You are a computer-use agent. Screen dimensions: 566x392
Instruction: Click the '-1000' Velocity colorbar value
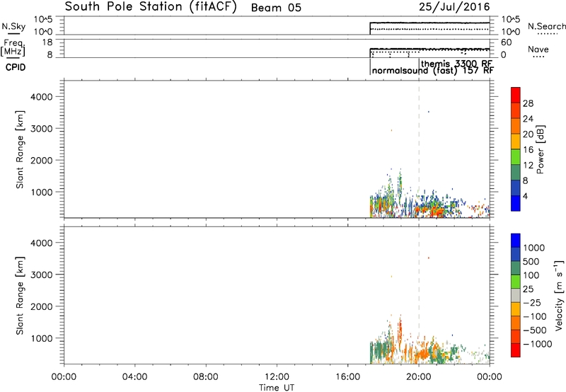538,344
